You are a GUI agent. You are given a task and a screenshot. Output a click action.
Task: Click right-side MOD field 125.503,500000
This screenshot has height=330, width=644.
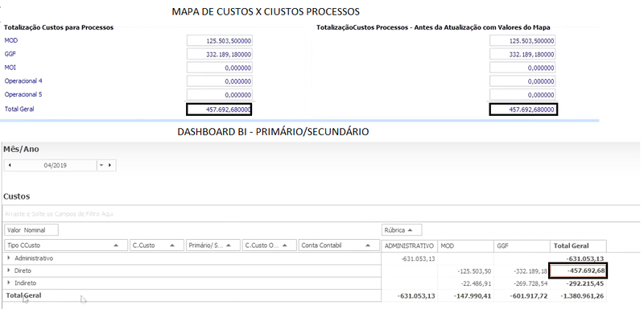coord(522,40)
